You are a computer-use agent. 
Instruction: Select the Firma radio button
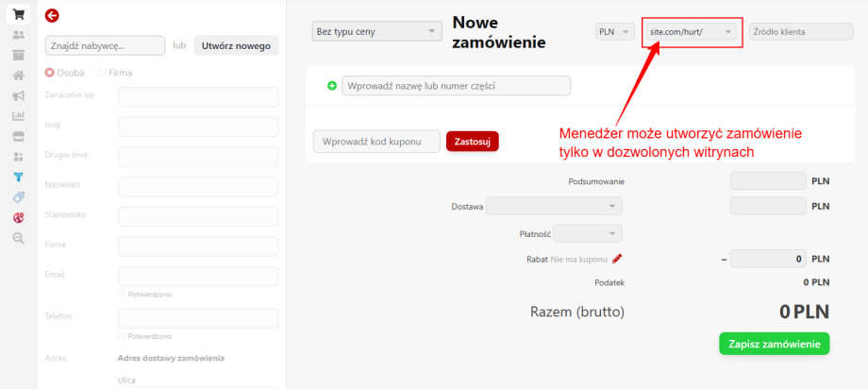point(102,72)
